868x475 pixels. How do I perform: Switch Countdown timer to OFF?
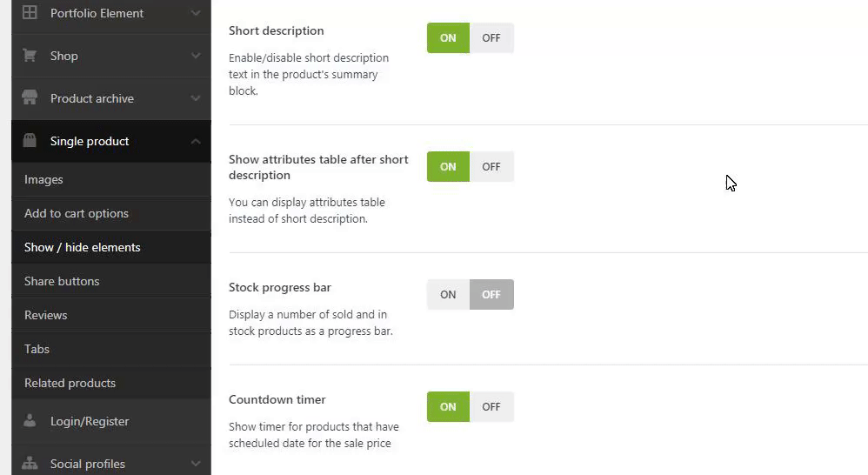tap(491, 406)
